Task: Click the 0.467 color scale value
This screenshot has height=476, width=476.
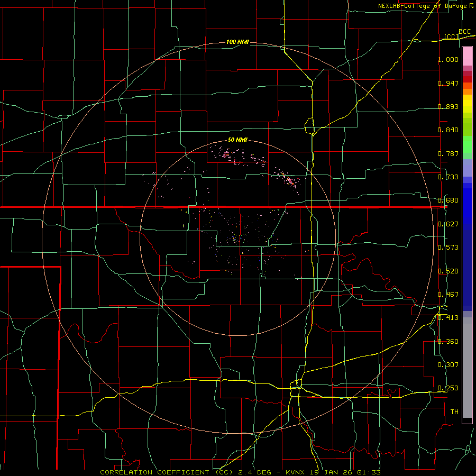Action: (x=448, y=295)
